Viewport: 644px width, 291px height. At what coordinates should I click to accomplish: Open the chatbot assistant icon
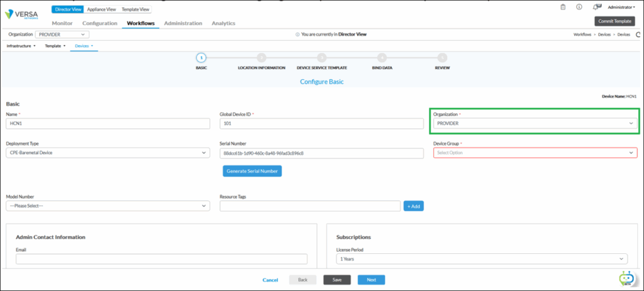[626, 278]
